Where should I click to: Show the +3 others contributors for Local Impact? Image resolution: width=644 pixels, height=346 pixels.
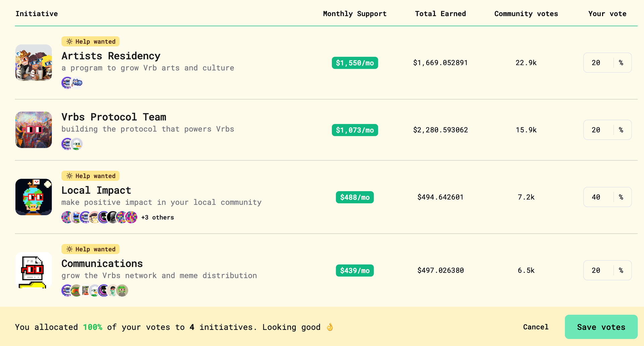pos(157,217)
